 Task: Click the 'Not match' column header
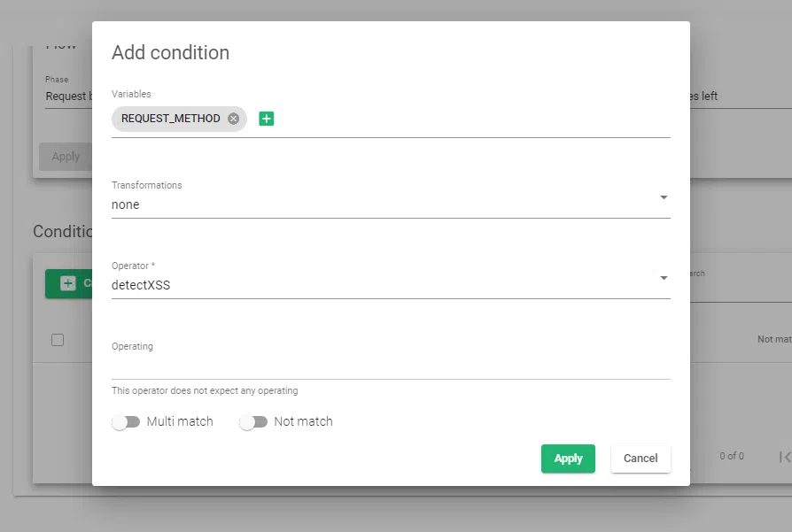pyautogui.click(x=773, y=340)
